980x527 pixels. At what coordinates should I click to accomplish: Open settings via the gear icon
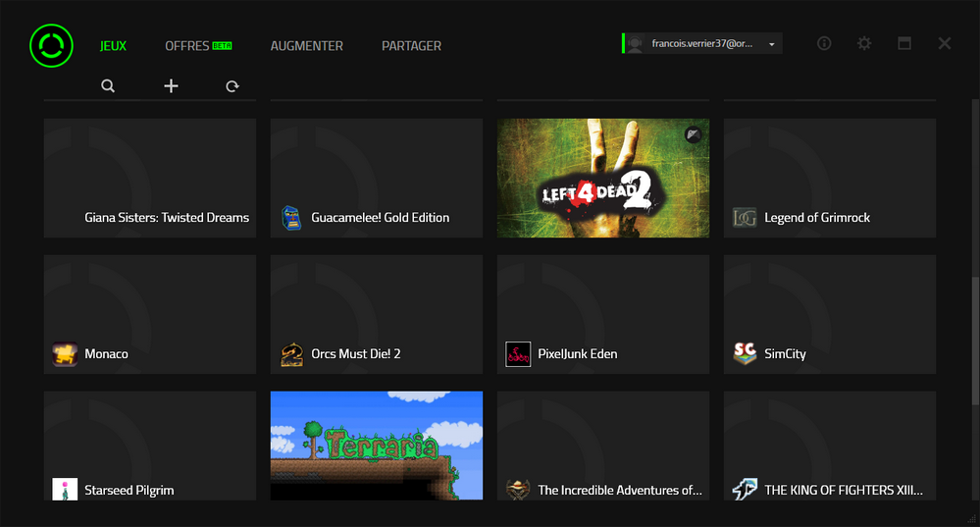(864, 43)
